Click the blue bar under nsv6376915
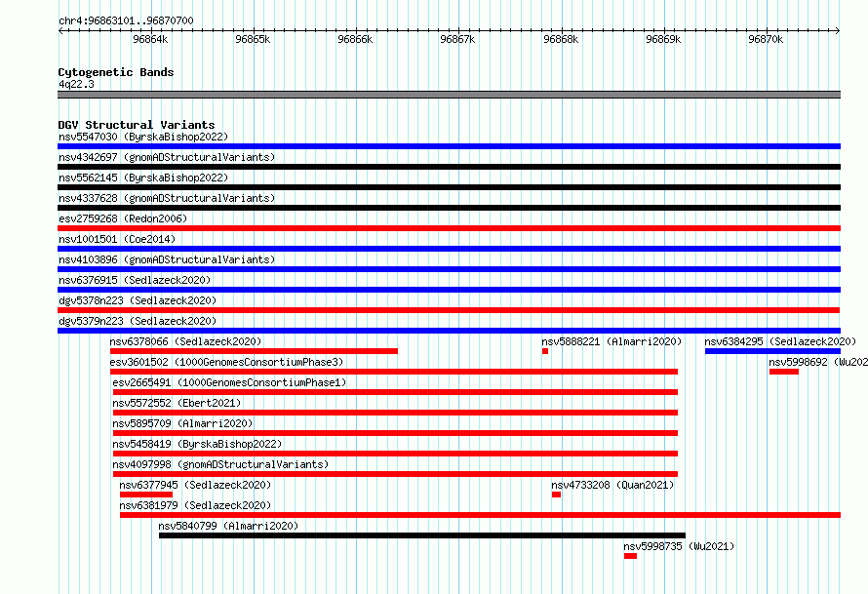Screen dimensions: 868x594 point(449,290)
